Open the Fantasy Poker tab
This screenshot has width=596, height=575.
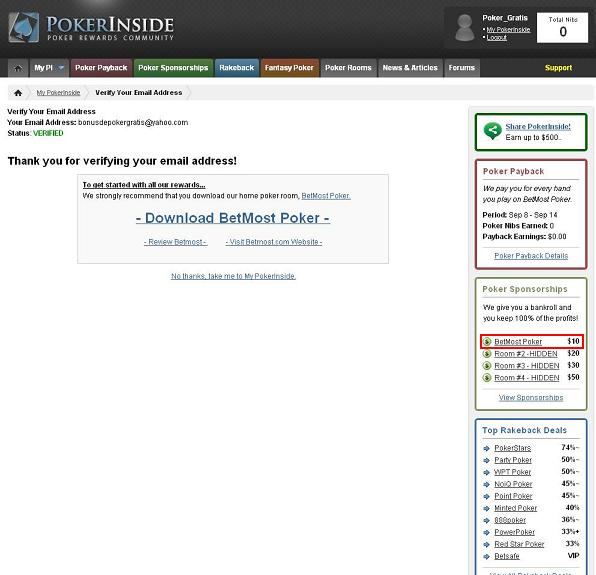tap(289, 68)
